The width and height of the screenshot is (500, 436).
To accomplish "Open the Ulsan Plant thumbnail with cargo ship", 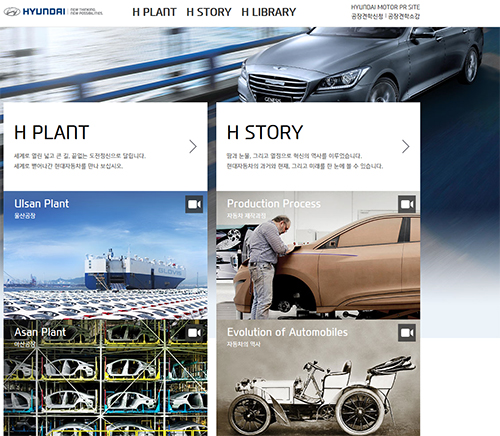I will (x=105, y=255).
